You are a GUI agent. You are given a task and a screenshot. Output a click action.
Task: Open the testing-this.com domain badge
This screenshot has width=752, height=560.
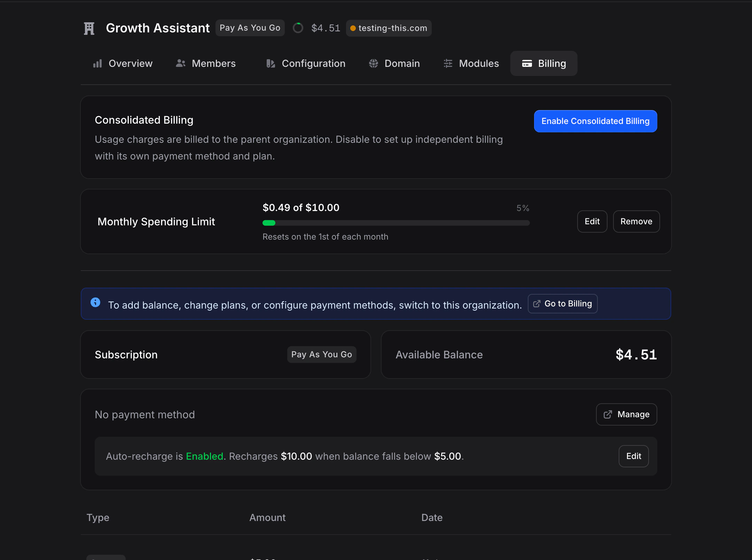(389, 28)
